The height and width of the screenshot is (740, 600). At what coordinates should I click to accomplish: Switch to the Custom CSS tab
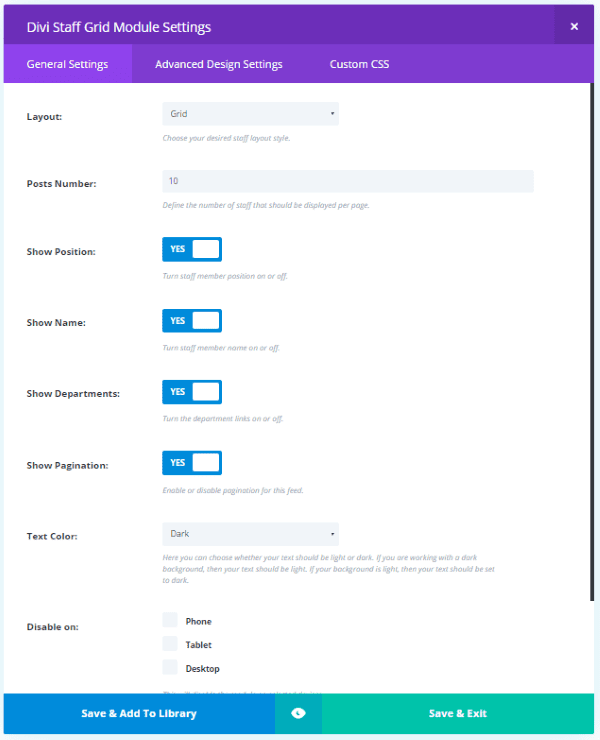(x=359, y=64)
